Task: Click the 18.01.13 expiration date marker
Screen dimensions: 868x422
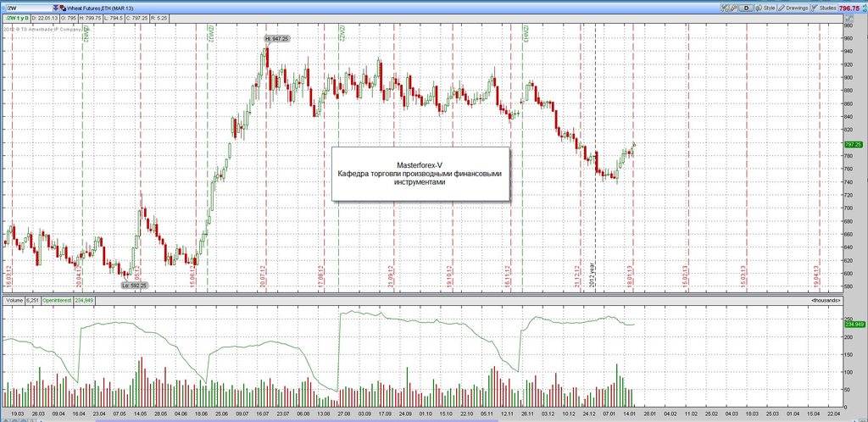Action: [x=630, y=275]
